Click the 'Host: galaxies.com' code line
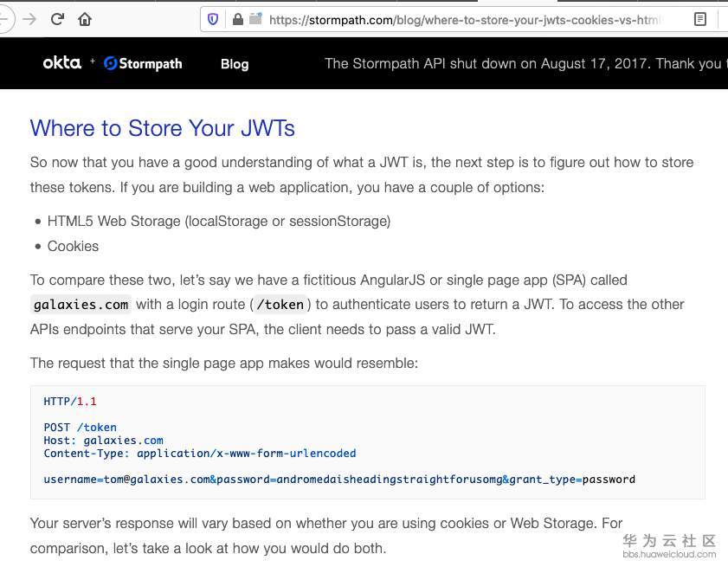The image size is (728, 567). (103, 441)
